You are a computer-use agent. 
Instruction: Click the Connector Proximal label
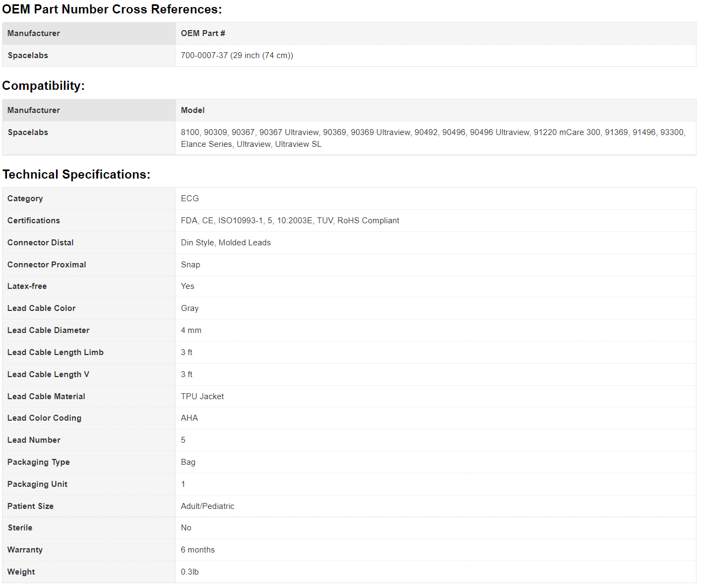47,265
